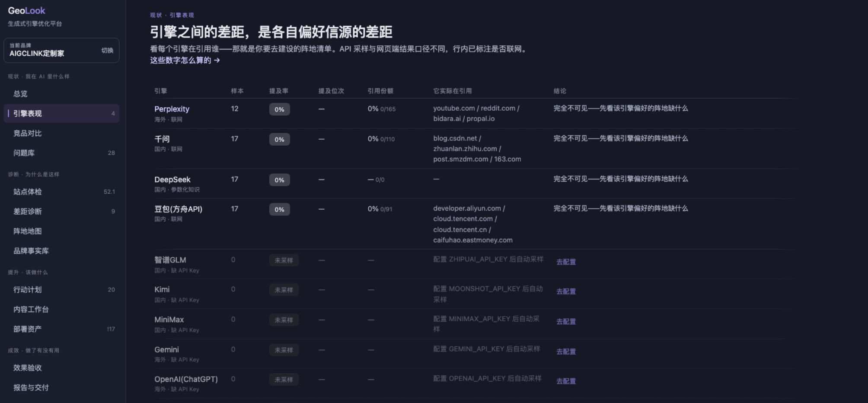Click 去配置 for 智谱GLM
The width and height of the screenshot is (868, 403).
pos(566,262)
